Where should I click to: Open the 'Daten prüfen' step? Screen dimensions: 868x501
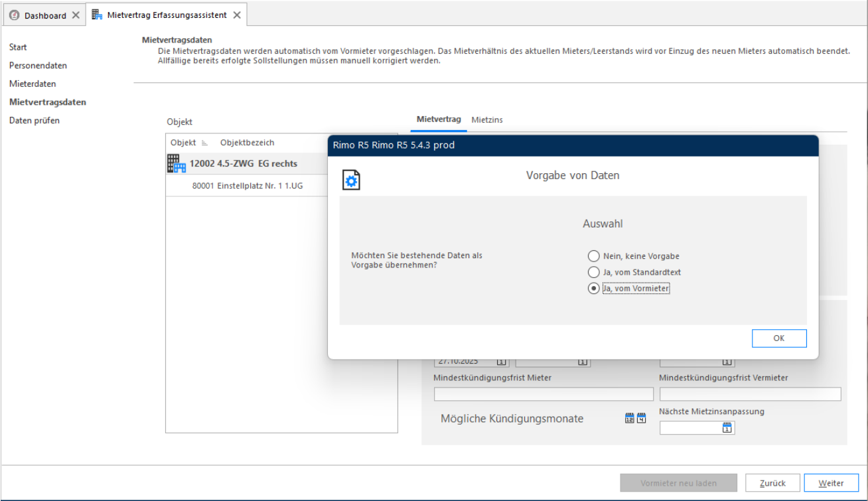click(35, 121)
